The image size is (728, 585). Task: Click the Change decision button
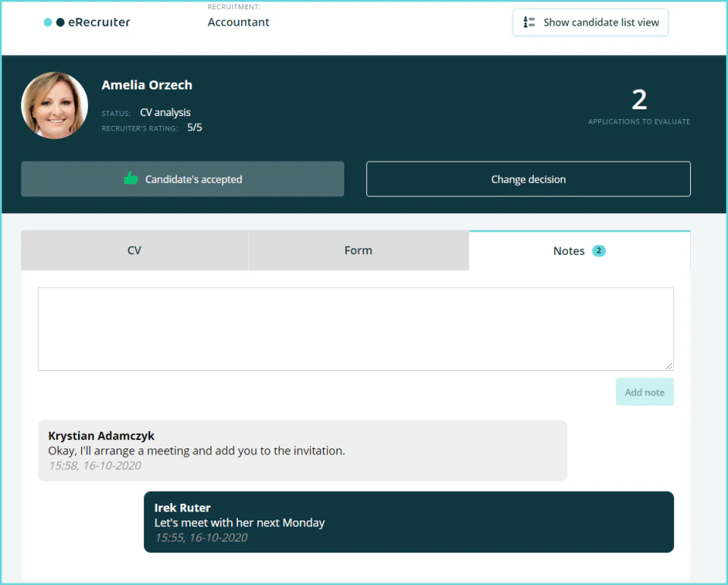point(528,179)
